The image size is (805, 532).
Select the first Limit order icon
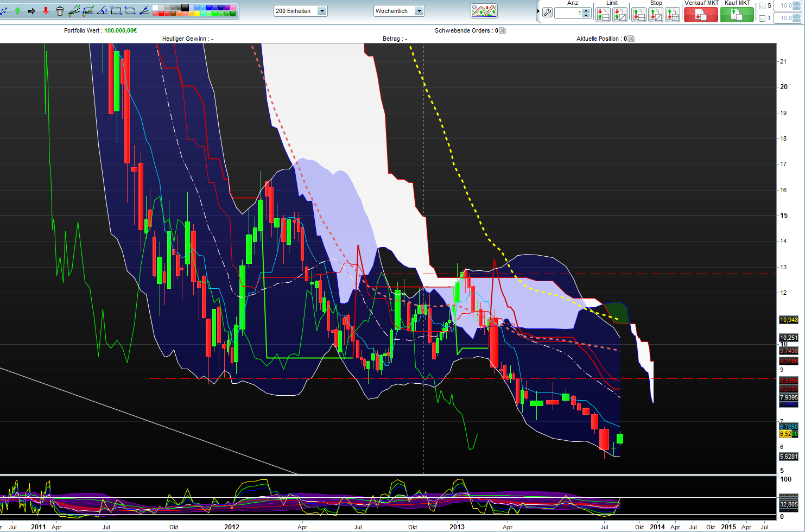(x=604, y=14)
